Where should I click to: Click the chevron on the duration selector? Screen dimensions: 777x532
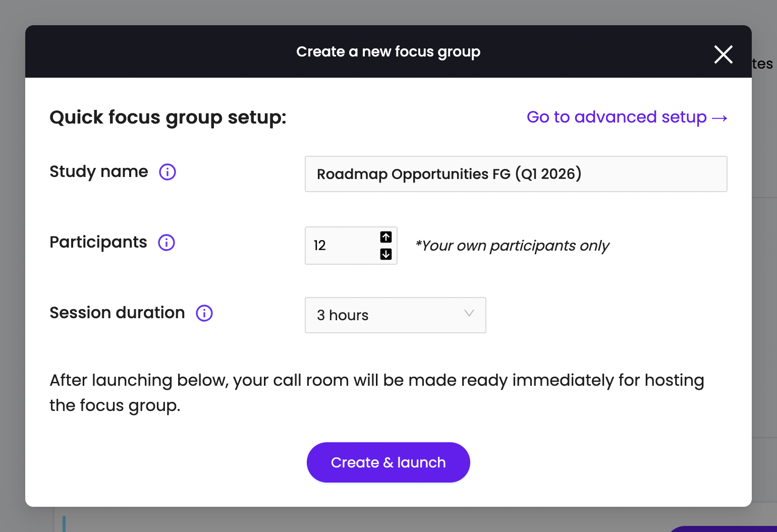(x=469, y=314)
